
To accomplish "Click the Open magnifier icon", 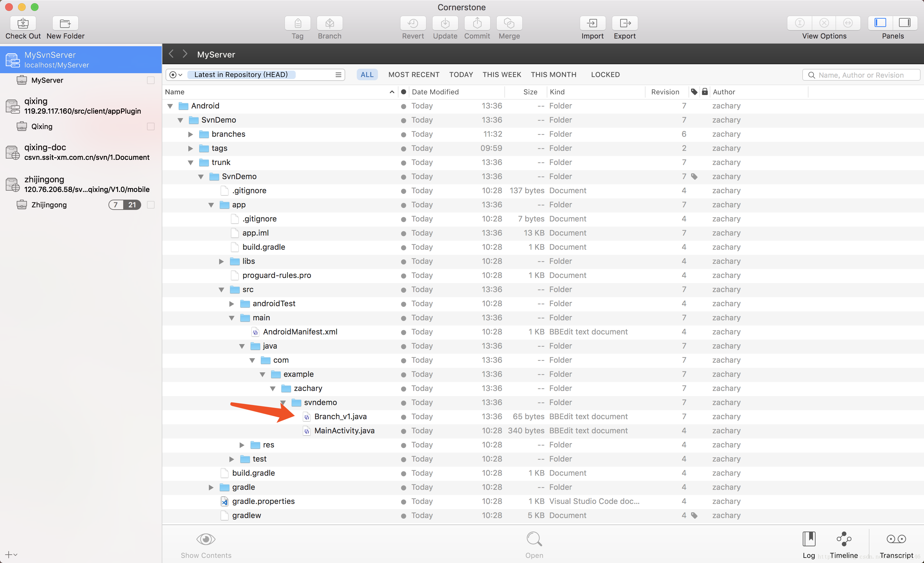I will [534, 539].
